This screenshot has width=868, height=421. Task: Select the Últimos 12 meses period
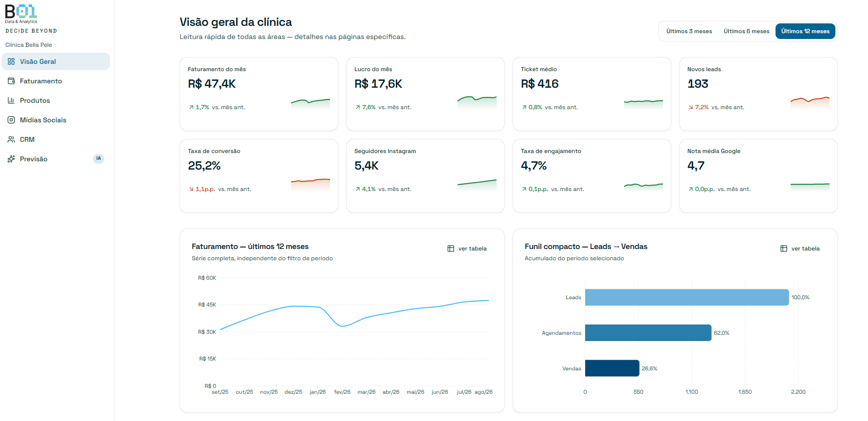pyautogui.click(x=805, y=31)
